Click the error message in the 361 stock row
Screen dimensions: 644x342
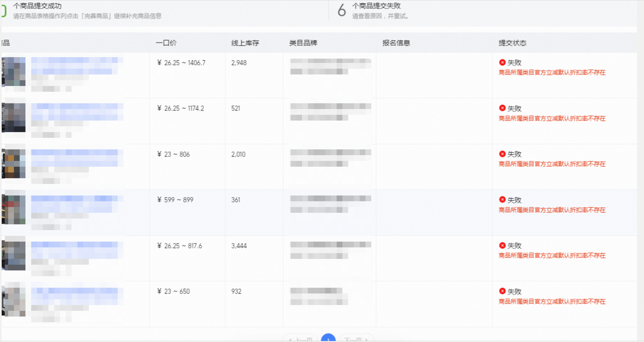tap(552, 210)
